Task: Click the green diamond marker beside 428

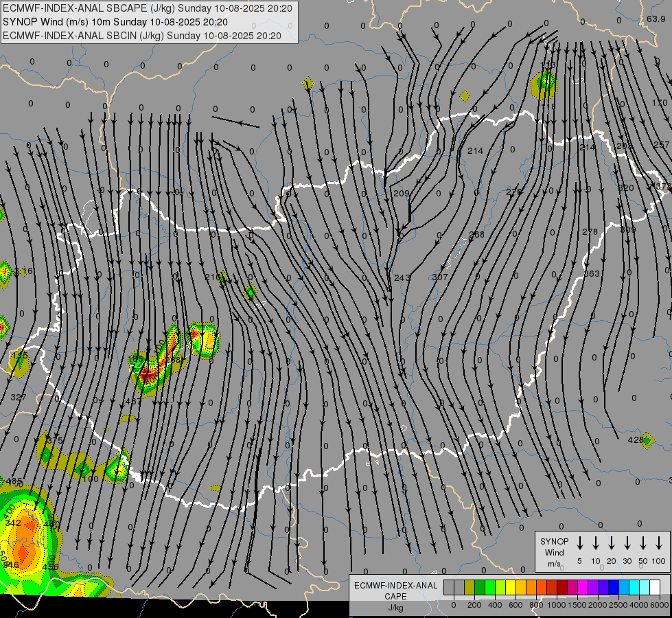Action: tap(647, 440)
